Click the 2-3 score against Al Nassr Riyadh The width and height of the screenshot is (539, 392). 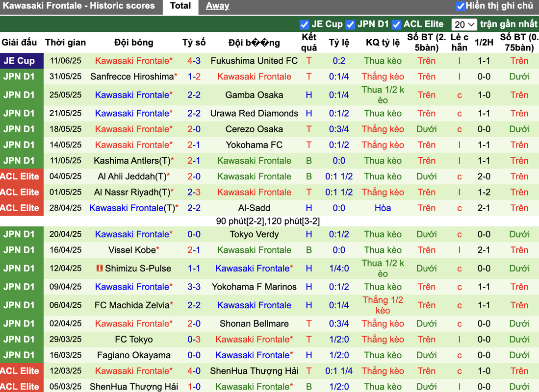tap(194, 193)
